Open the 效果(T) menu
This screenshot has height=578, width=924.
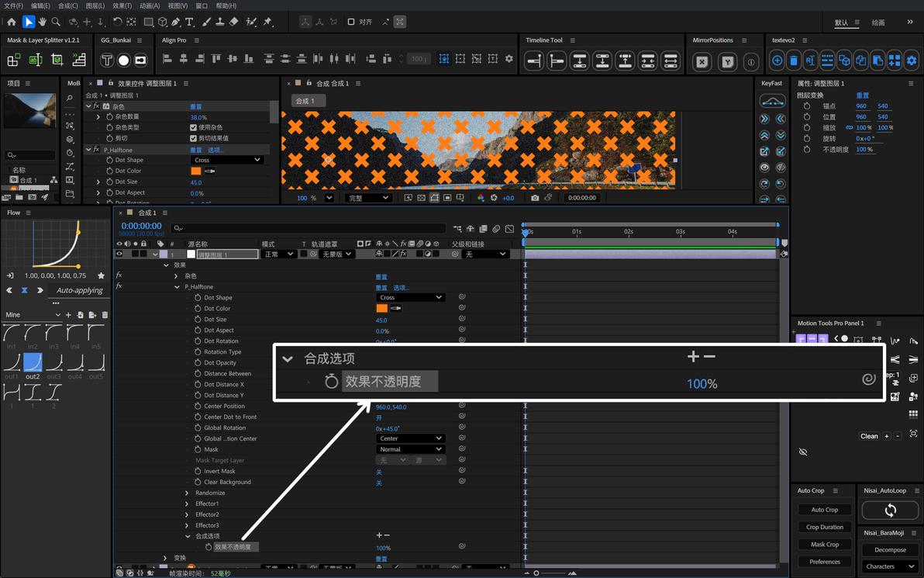pos(122,5)
